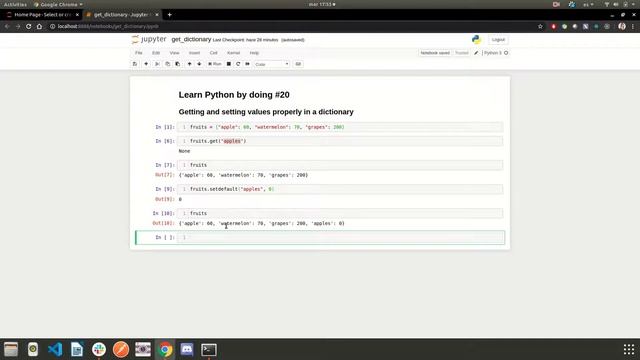
Task: Close the get_dictionary browser tab
Action: (157, 15)
